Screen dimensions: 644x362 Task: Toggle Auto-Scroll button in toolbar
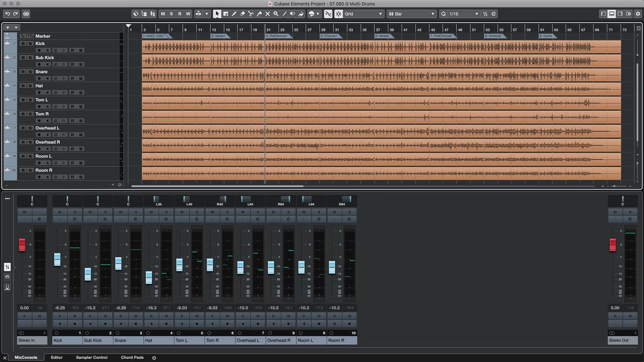(199, 14)
